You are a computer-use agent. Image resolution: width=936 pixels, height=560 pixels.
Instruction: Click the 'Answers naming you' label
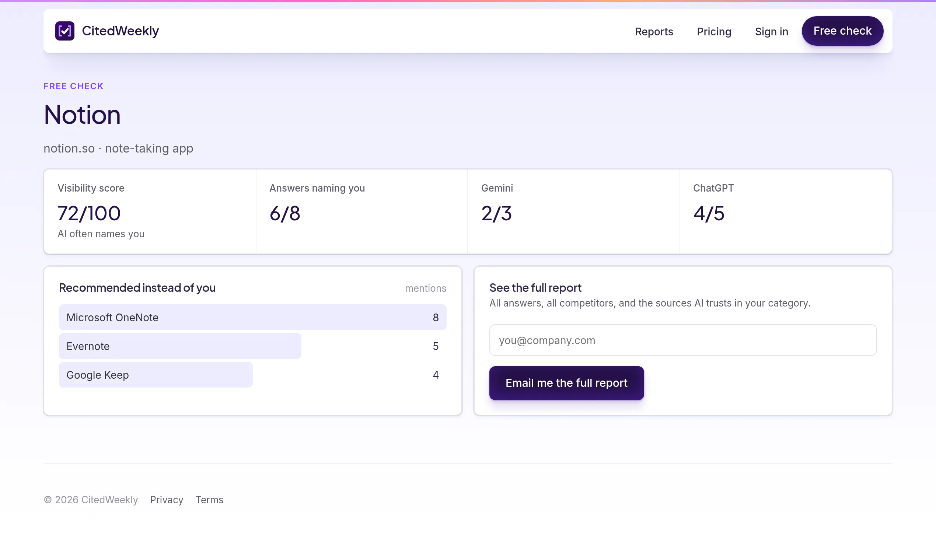pos(317,188)
